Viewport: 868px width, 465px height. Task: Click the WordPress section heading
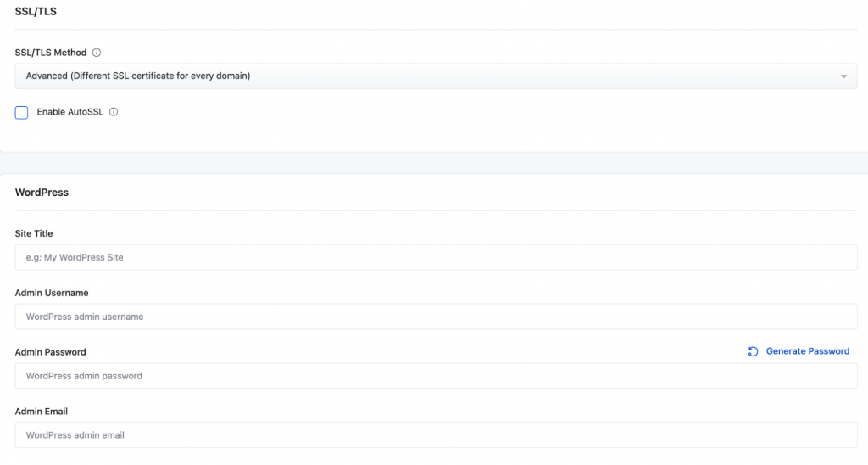click(x=42, y=193)
